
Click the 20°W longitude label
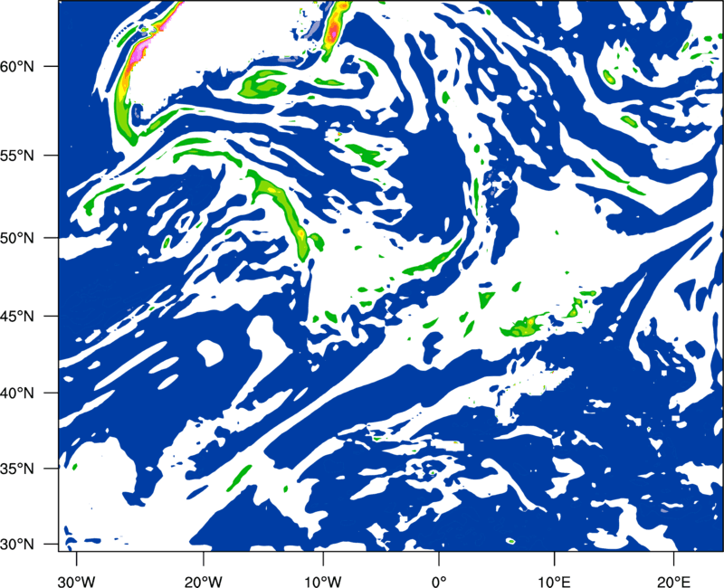tap(204, 581)
